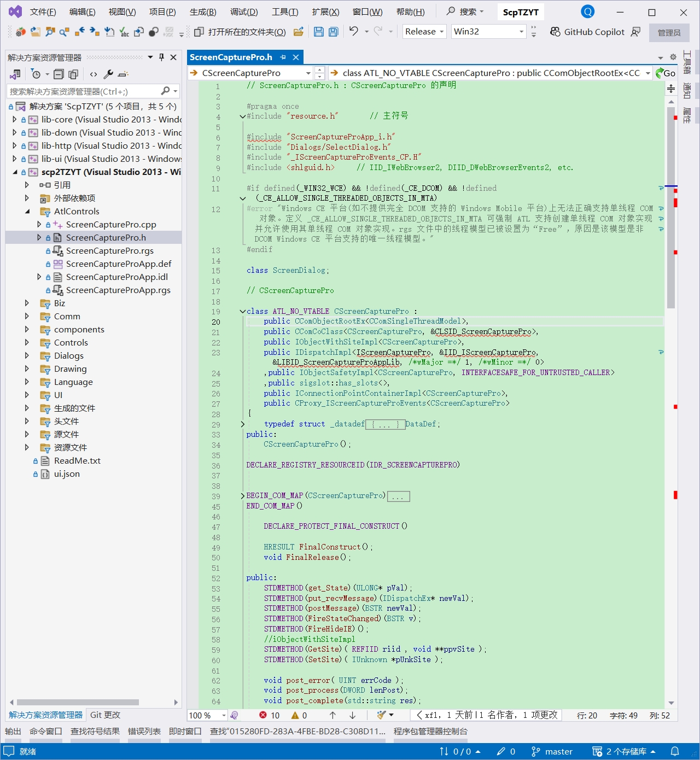Click the Save All icon
Screen dimensions: 700x760
click(334, 32)
